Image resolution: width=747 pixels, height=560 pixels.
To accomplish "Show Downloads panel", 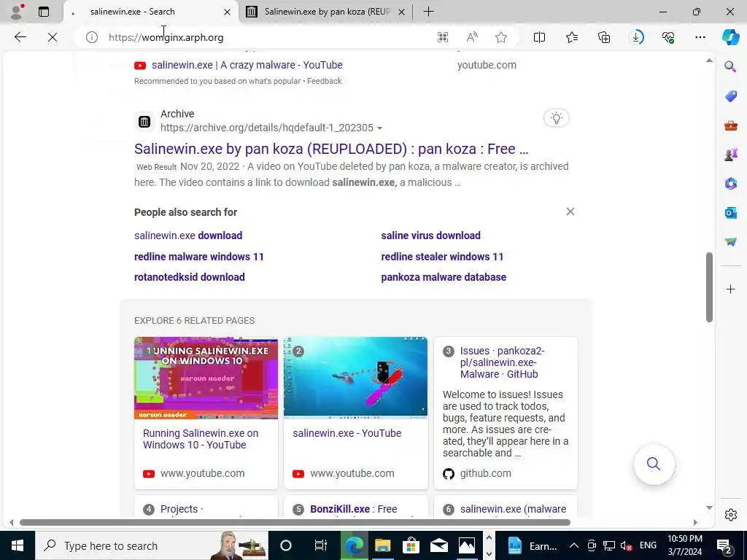I will pos(636,37).
